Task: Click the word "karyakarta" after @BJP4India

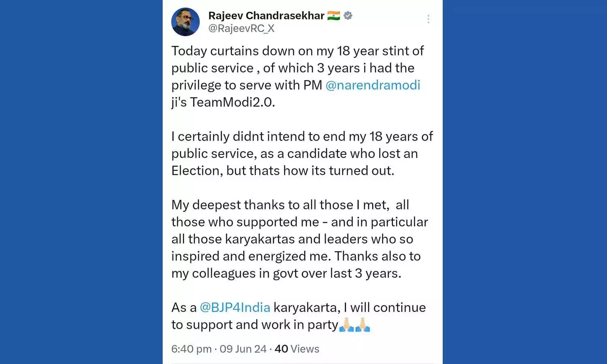Action: tap(306, 307)
